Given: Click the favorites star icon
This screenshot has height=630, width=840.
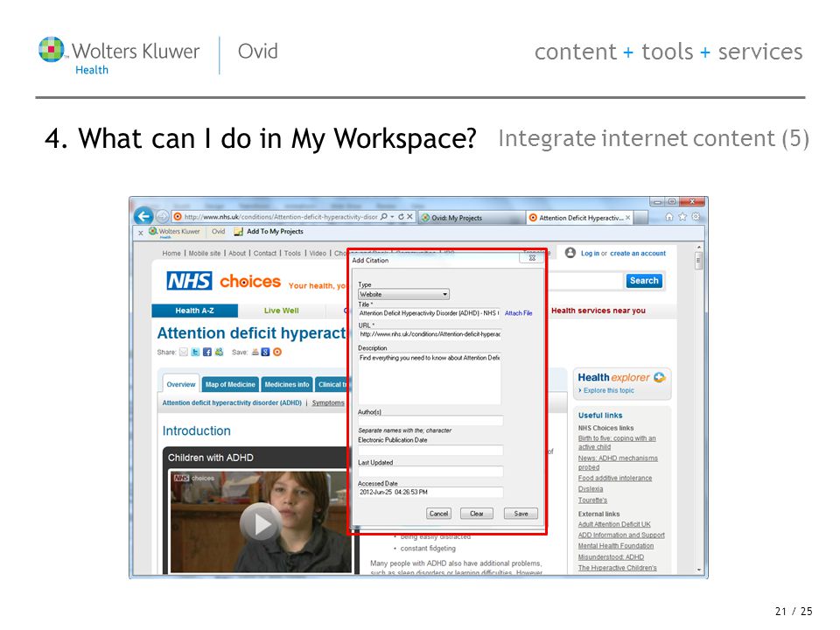Looking at the screenshot, I should coord(682,217).
